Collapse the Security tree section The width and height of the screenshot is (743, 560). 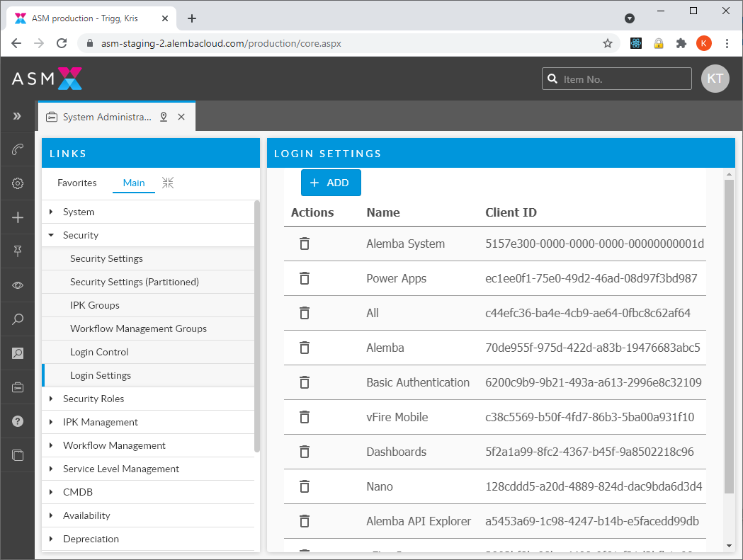pyautogui.click(x=51, y=235)
